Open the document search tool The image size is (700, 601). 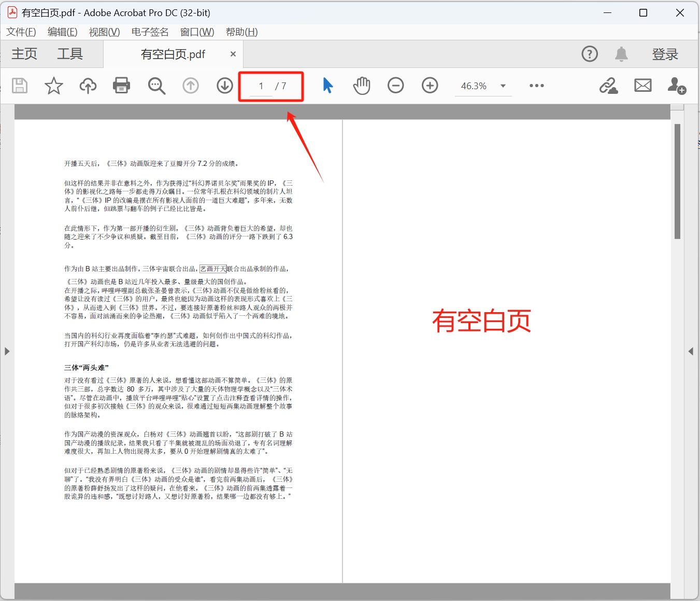pos(156,86)
